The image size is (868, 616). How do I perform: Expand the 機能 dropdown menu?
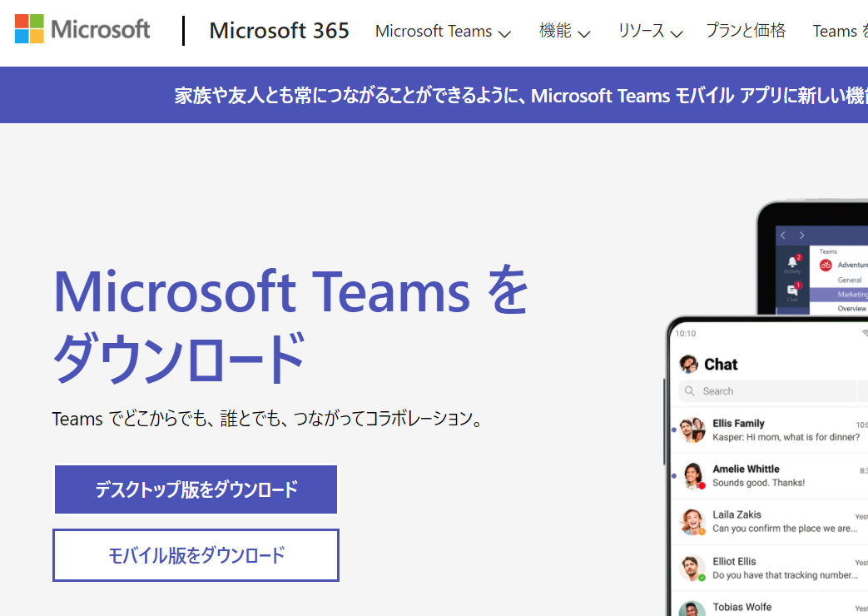(564, 32)
